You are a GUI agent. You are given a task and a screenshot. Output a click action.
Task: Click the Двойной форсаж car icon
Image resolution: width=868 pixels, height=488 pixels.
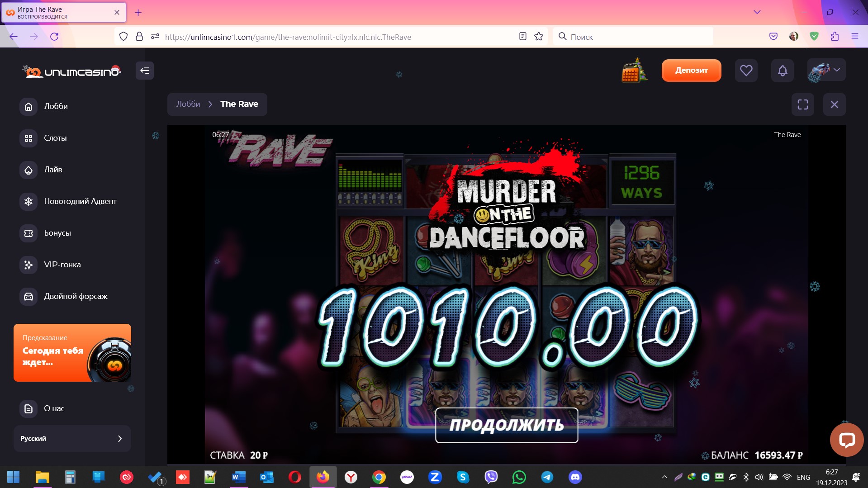tap(28, 296)
